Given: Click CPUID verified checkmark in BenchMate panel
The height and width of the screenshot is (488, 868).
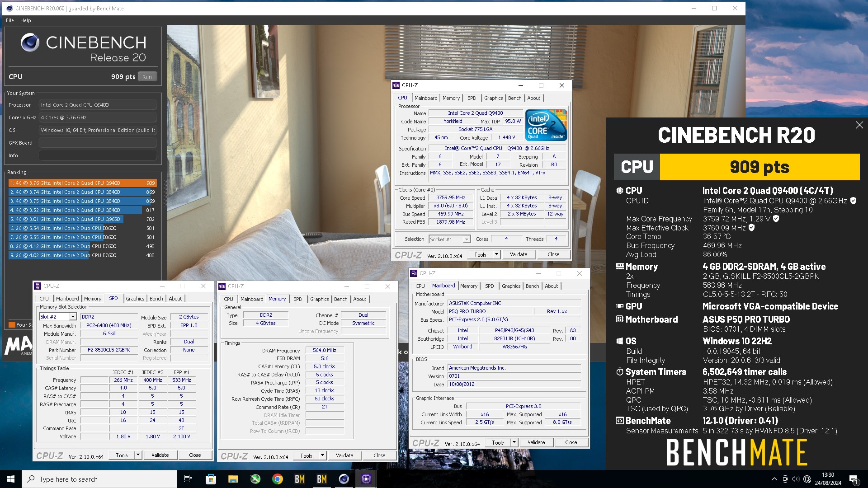Looking at the screenshot, I should 853,201.
